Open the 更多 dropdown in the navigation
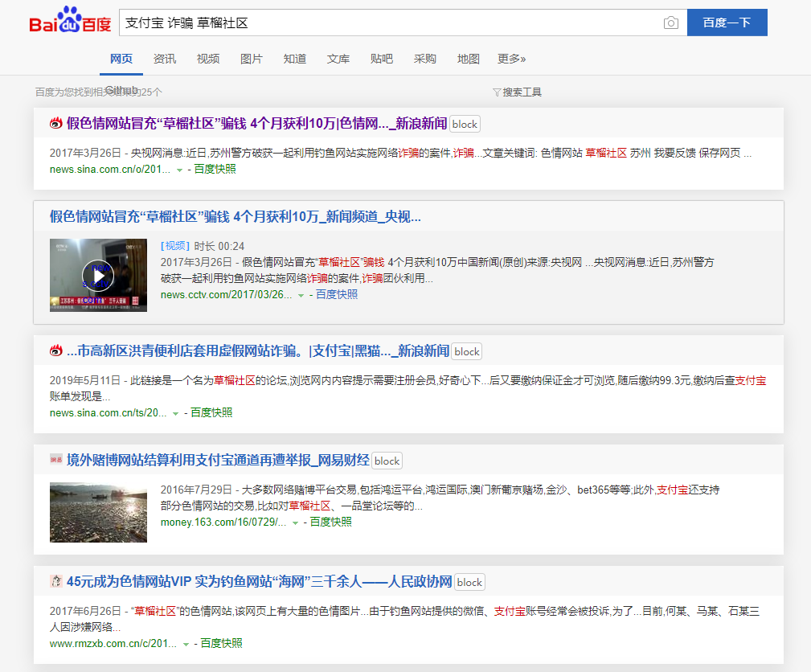The image size is (811, 672). [512, 58]
